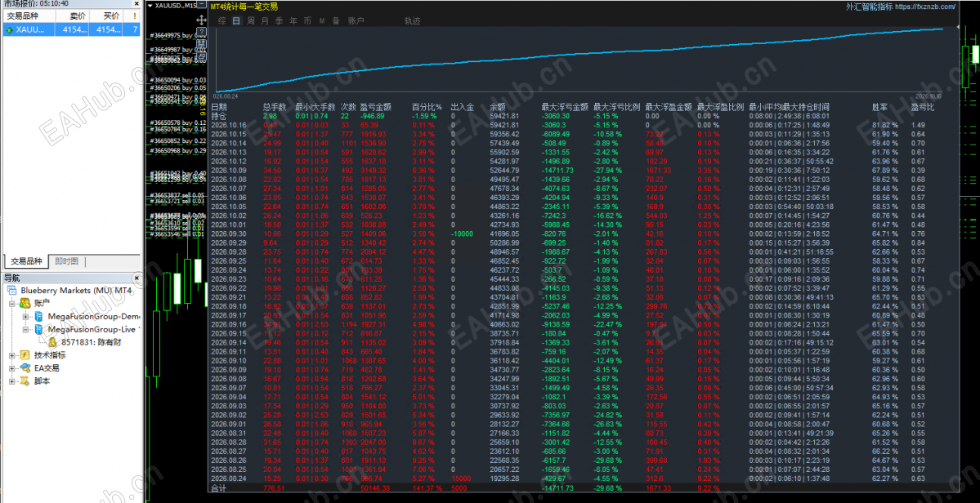Viewport: 980px width, 503px height.
Task: Click the move (four-arrow) icon on the stats panel
Action: 201,20
